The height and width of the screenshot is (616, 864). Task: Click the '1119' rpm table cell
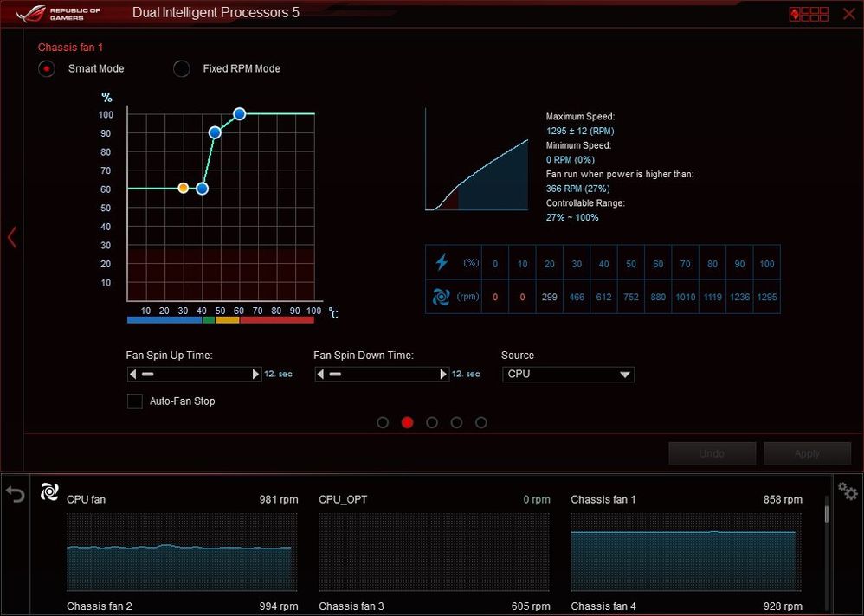pos(712,298)
